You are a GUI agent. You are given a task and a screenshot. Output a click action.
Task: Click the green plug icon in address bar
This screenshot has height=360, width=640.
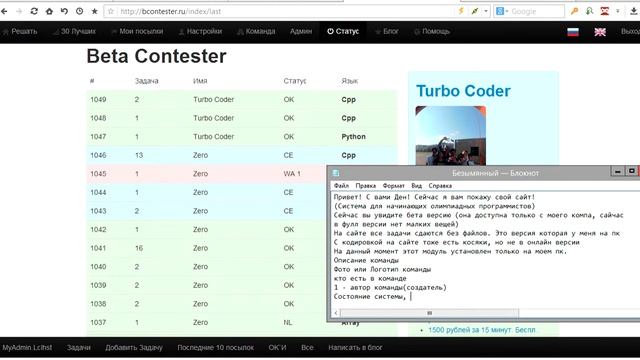pyautogui.click(x=475, y=11)
